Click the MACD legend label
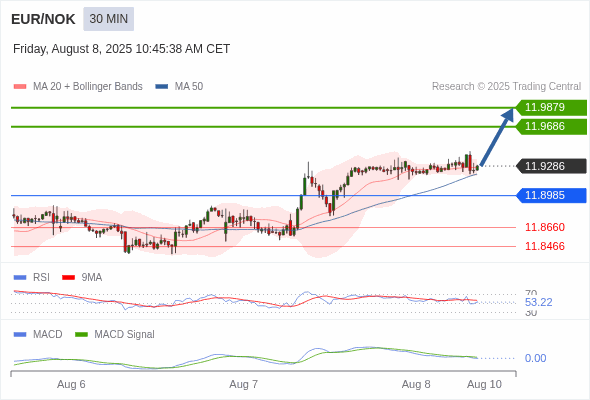The image size is (590, 400). click(x=48, y=335)
